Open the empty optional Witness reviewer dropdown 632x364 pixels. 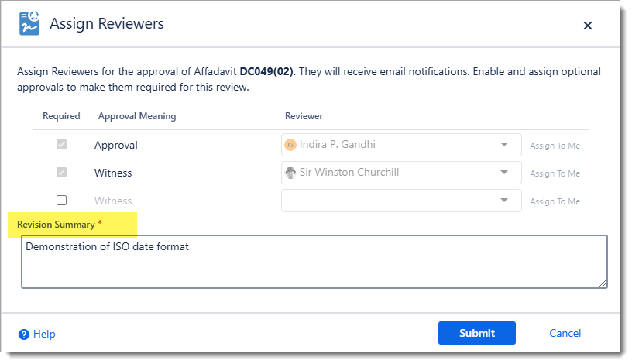tap(504, 201)
